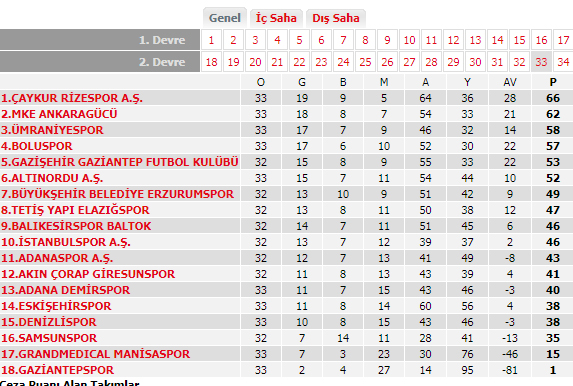Switch to the Genel tab
This screenshot has width=573, height=386.
[x=225, y=18]
